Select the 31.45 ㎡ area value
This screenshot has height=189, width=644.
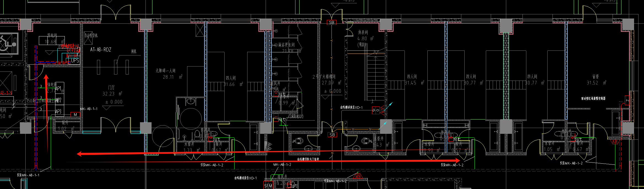click(414, 83)
